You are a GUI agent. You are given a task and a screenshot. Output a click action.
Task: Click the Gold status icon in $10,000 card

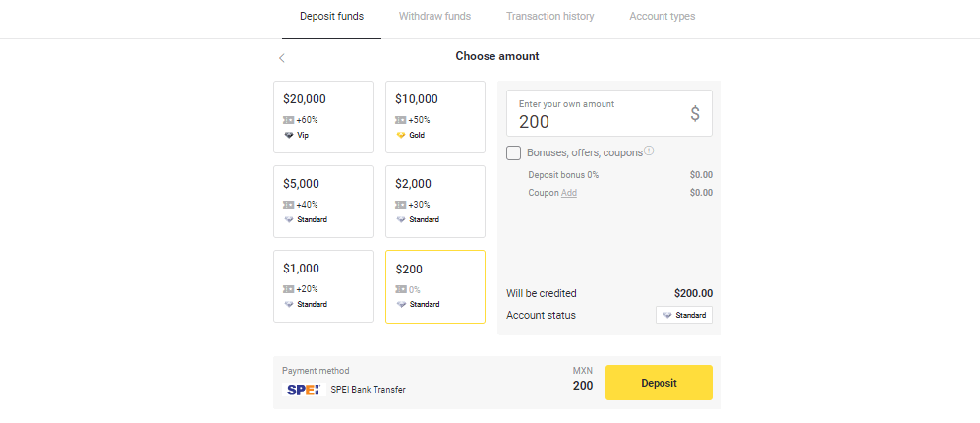[x=401, y=135]
